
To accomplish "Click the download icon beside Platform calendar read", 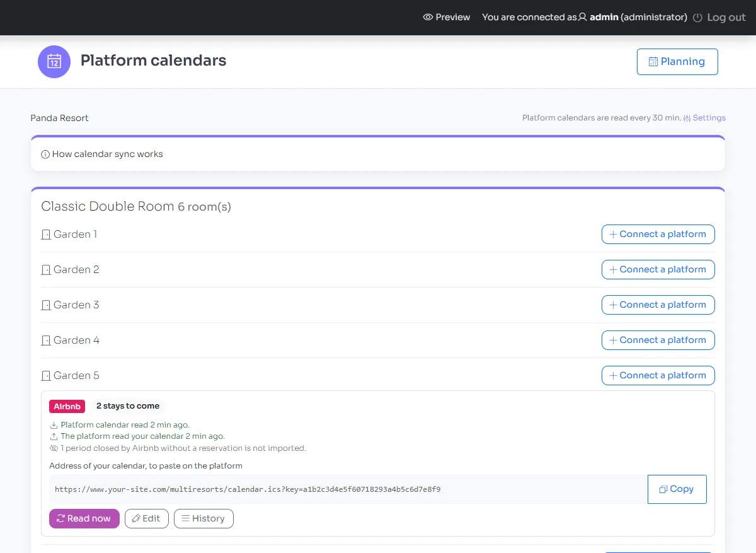I will 54,425.
